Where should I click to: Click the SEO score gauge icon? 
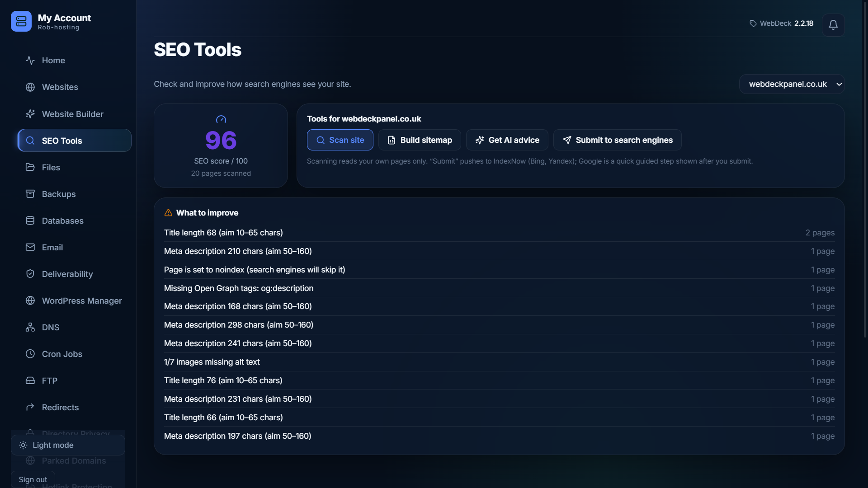221,120
